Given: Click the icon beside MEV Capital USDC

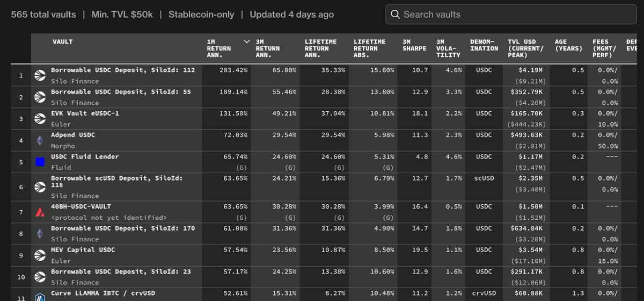Looking at the screenshot, I should [40, 255].
